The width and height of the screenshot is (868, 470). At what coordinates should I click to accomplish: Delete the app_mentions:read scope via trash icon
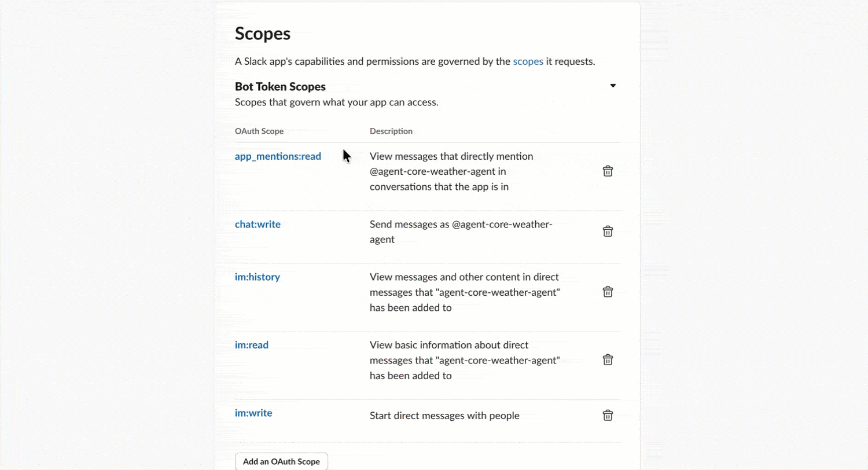coord(608,171)
